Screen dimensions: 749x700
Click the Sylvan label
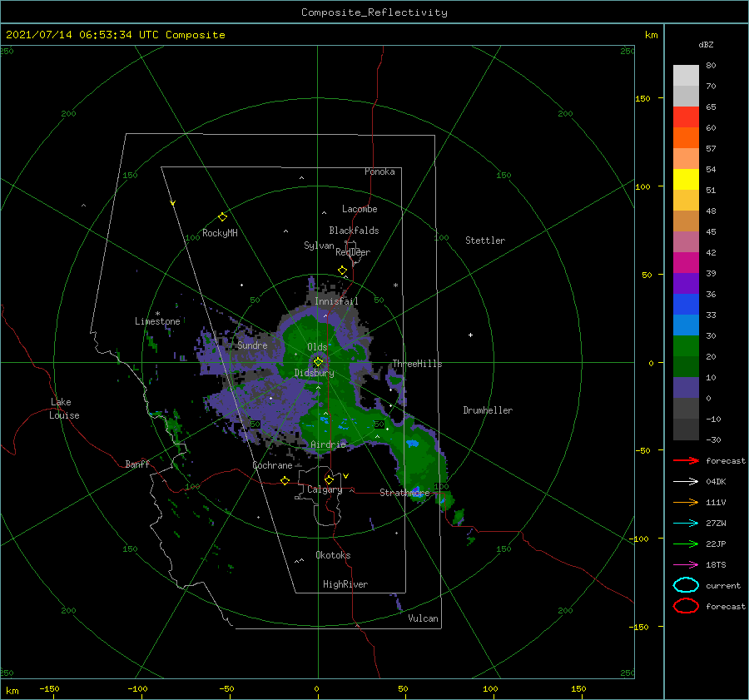(x=319, y=246)
